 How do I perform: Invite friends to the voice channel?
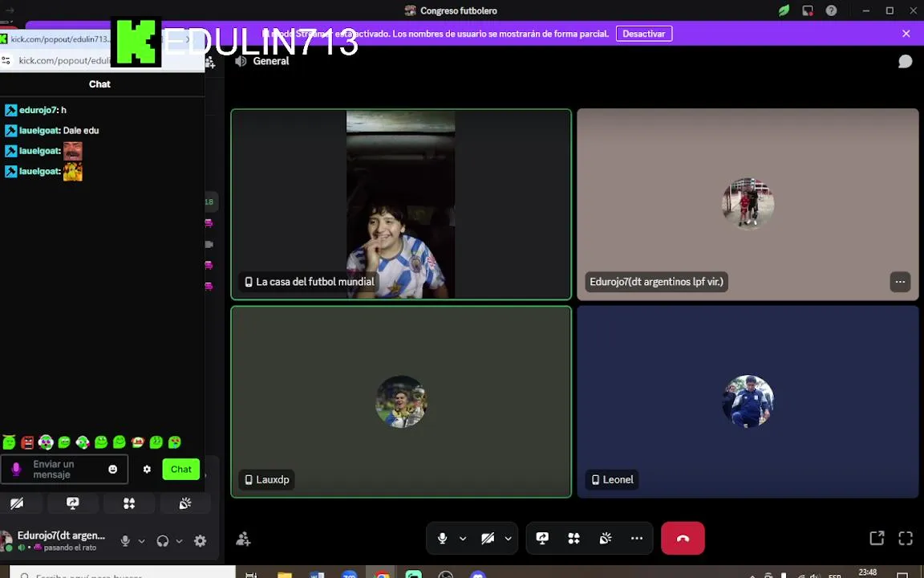[x=243, y=539]
